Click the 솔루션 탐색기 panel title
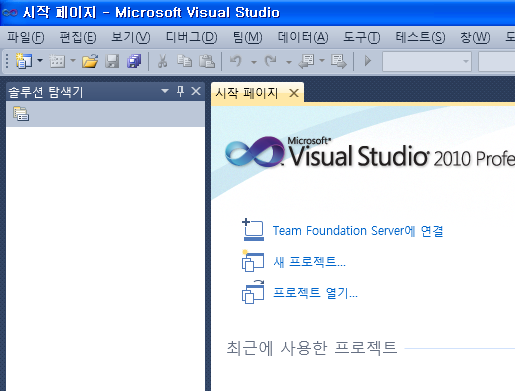 [46, 92]
